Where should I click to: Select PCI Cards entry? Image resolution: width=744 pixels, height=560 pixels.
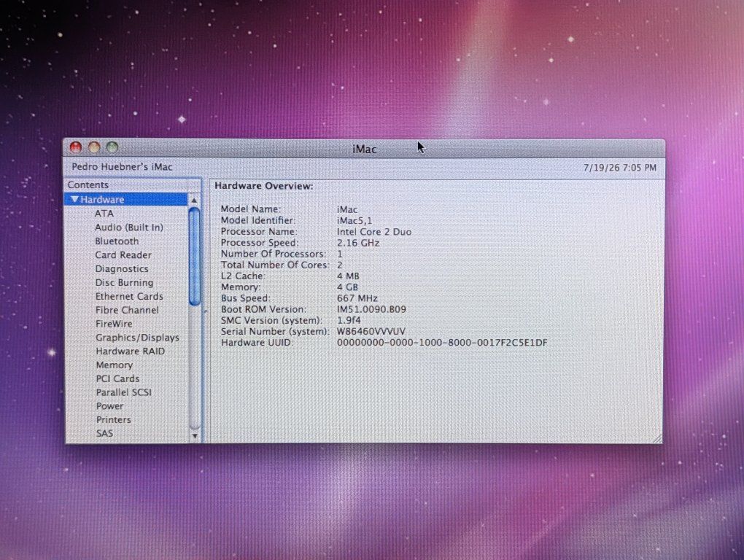tap(117, 379)
